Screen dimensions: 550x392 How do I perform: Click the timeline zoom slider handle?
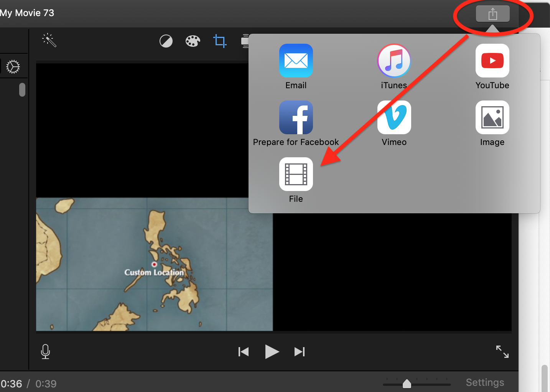point(407,383)
